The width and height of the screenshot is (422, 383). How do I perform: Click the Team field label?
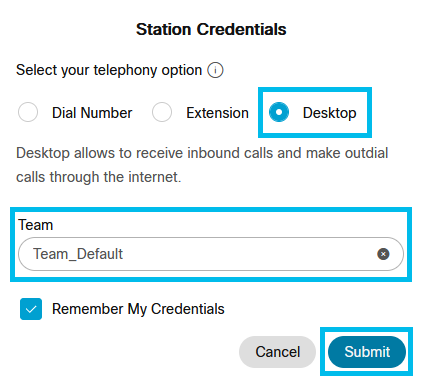click(36, 225)
